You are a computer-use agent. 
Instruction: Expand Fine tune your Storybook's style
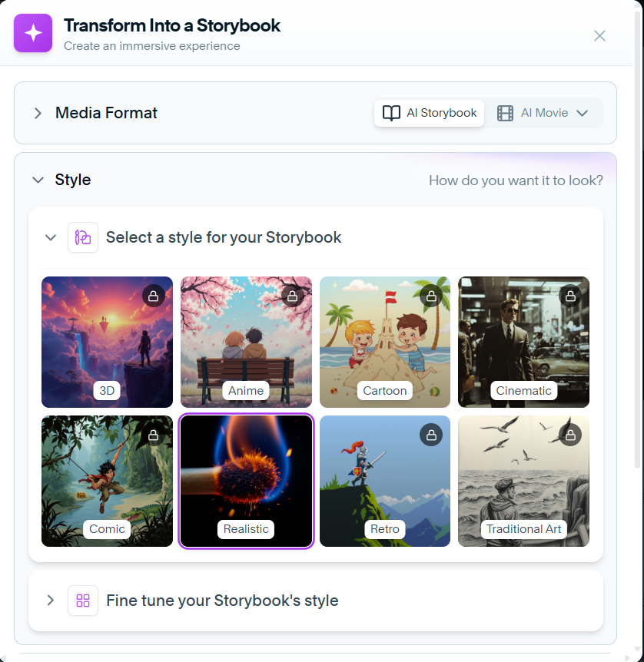[51, 601]
